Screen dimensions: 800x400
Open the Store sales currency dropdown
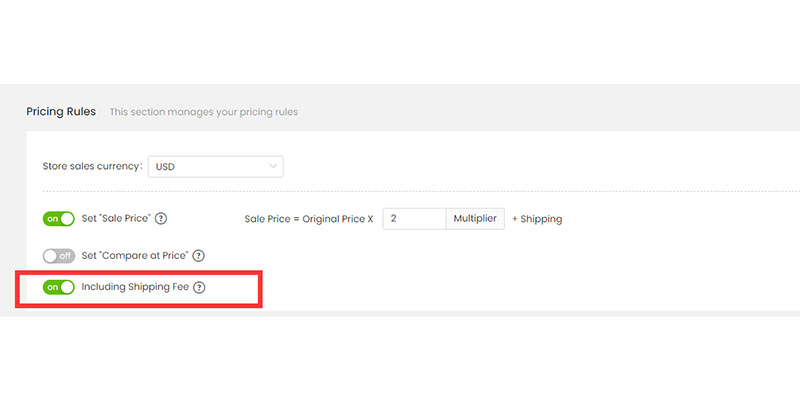coord(215,167)
